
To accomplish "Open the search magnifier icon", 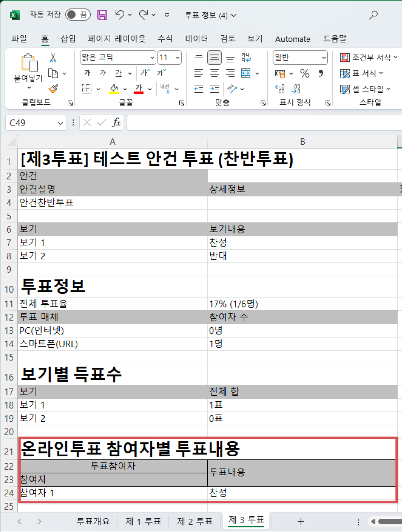I will [373, 15].
